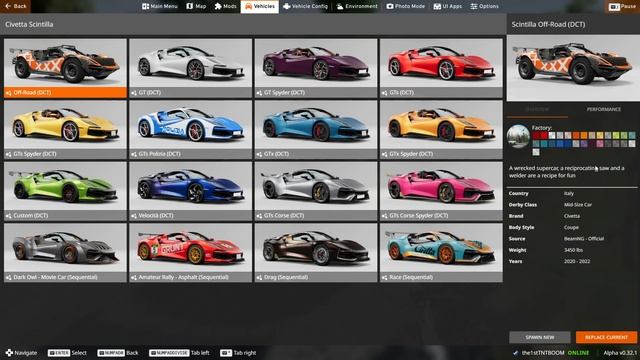This screenshot has width=640, height=360.
Task: Click the Years value 2020 - 2022
Action: point(577,261)
